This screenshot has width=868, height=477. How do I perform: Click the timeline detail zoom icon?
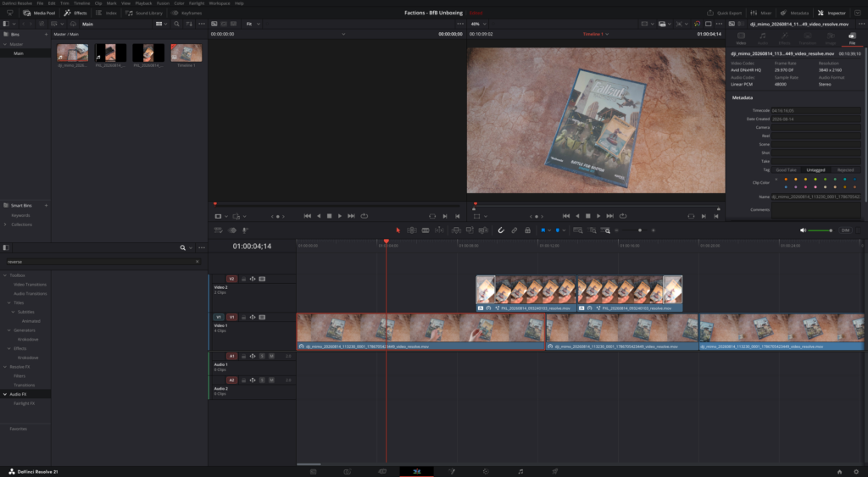pyautogui.click(x=593, y=230)
